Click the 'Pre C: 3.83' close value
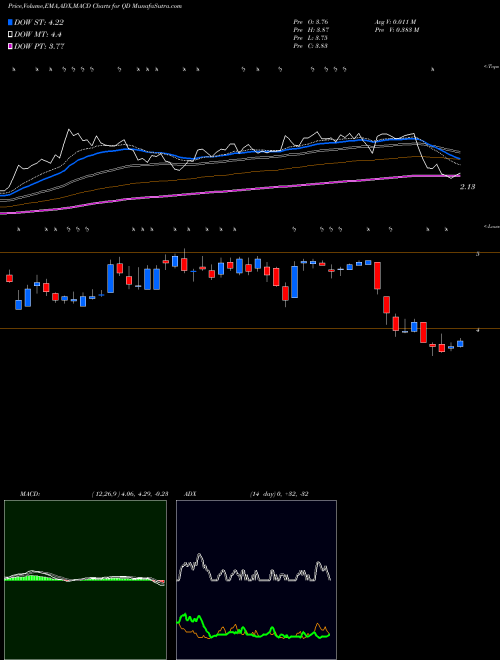This screenshot has width=500, height=660. (x=311, y=46)
